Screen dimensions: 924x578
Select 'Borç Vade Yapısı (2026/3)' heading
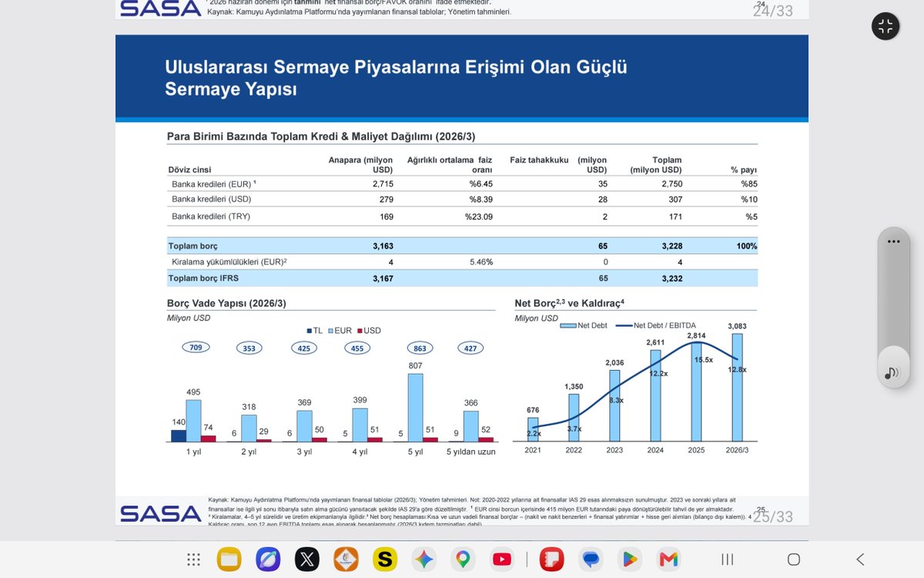click(x=226, y=304)
